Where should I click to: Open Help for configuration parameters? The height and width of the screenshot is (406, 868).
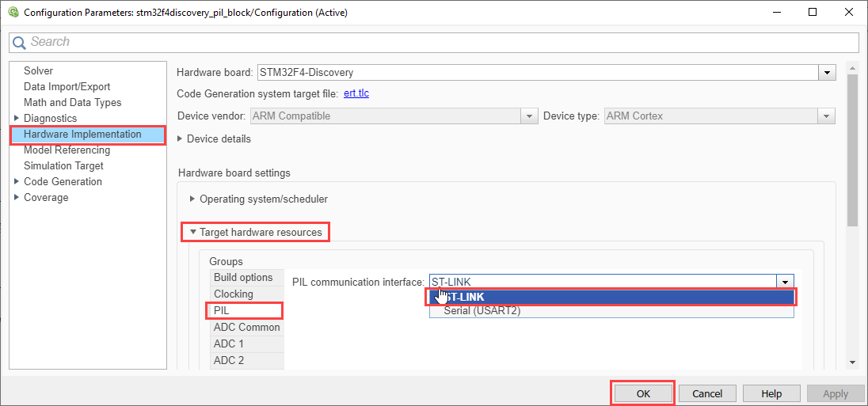(x=771, y=393)
